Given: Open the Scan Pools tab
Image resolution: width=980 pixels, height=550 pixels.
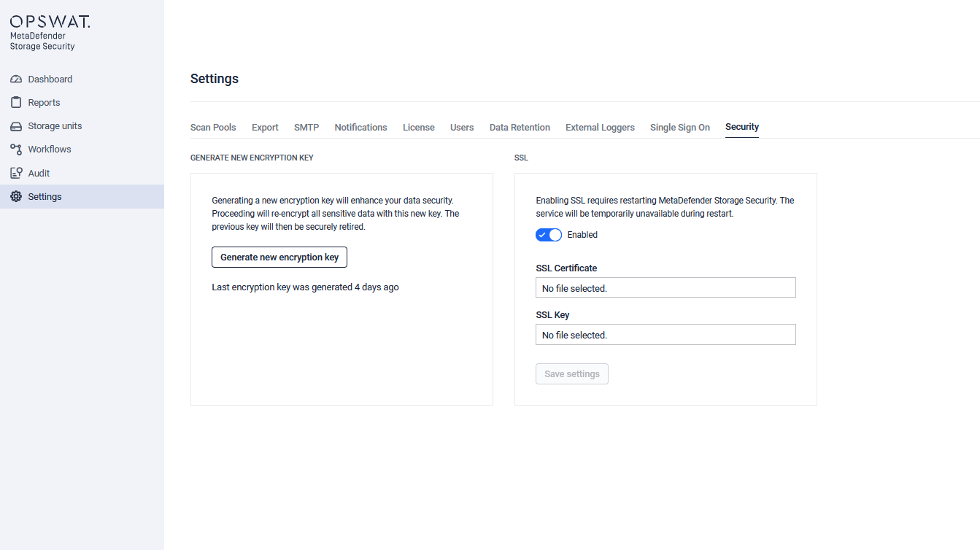Looking at the screenshot, I should [x=213, y=127].
